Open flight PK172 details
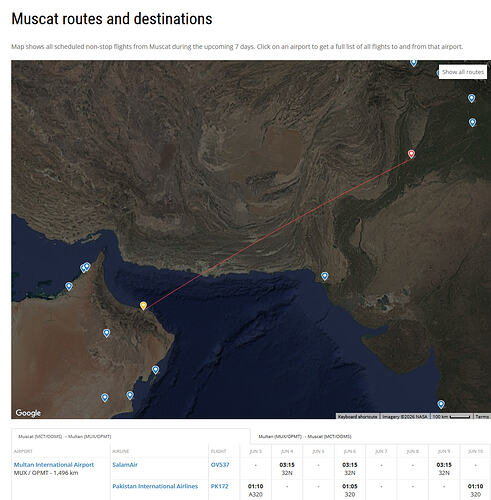This screenshot has height=500, width=491. 219,486
